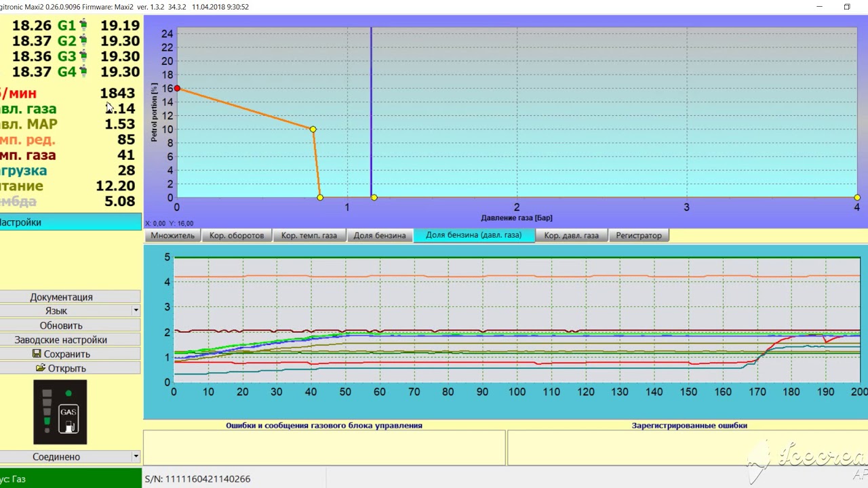Open the Соединено connection dropdown arrow
This screenshot has width=868, height=488.
coord(136,457)
